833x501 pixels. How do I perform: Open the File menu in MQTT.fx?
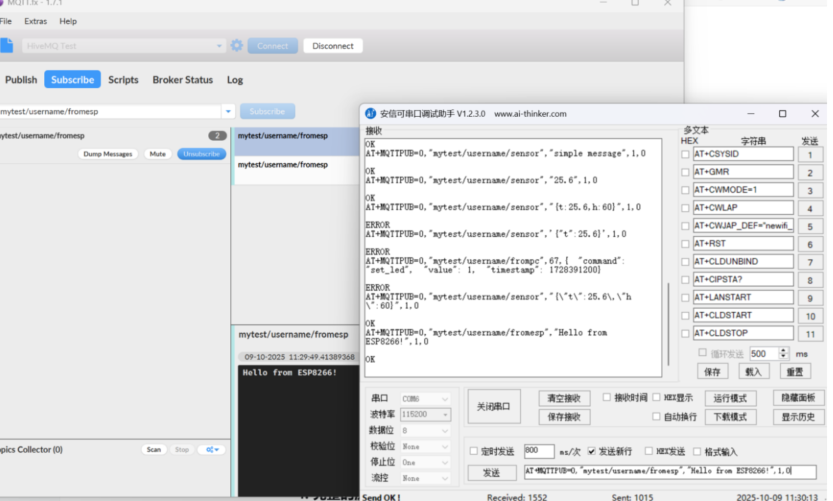6,21
